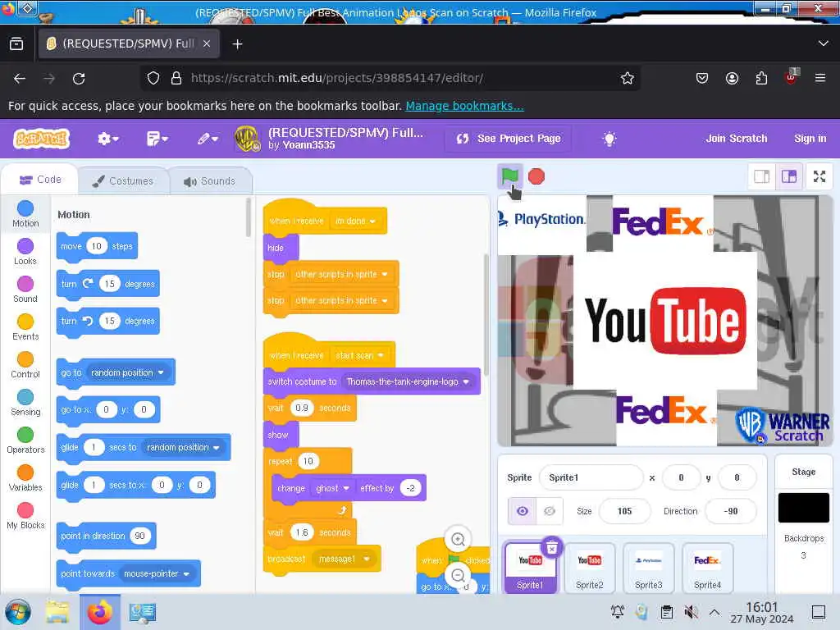The width and height of the screenshot is (840, 630).
Task: Close the Scratch project browser tab
Action: coord(207,43)
